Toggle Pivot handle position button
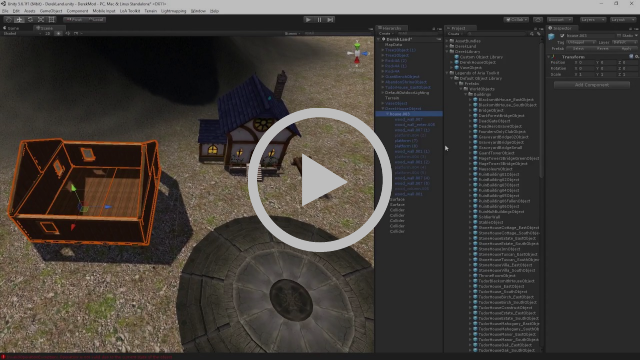 [74, 19]
